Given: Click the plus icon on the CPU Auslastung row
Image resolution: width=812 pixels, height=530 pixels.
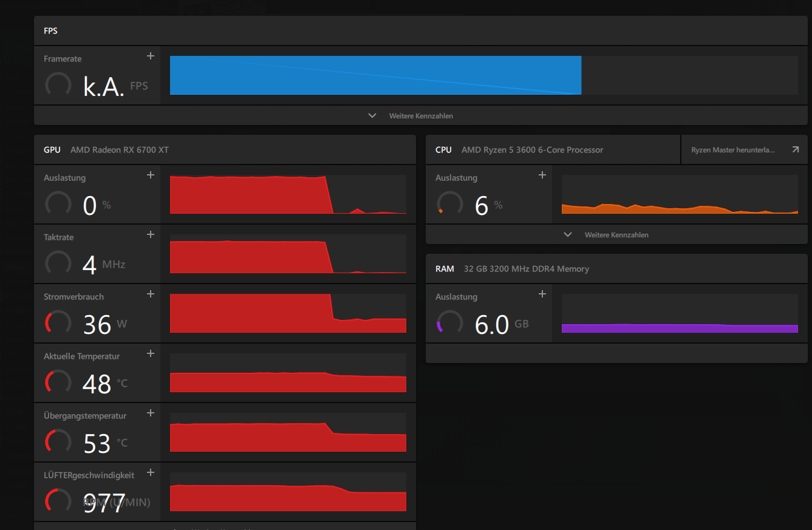Looking at the screenshot, I should point(542,175).
